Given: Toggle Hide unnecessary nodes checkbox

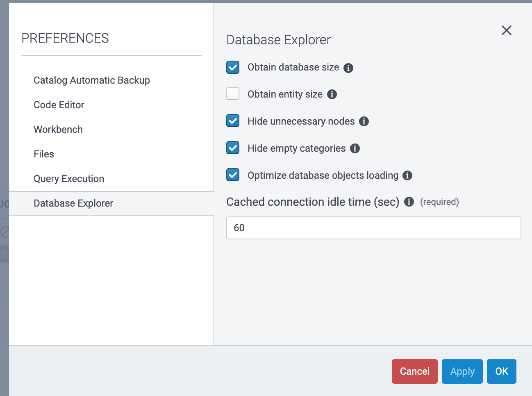Looking at the screenshot, I should pos(233,121).
